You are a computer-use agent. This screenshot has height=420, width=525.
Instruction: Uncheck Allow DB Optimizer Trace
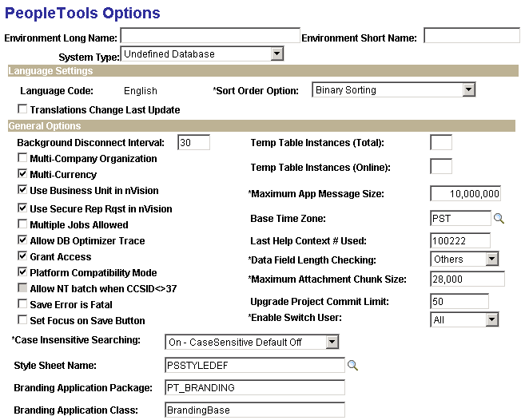click(x=22, y=240)
